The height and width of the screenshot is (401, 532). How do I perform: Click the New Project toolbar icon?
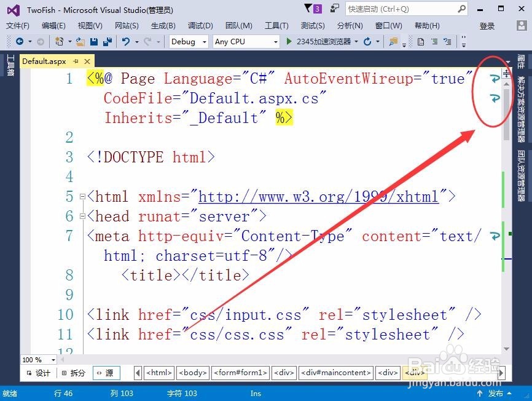[x=60, y=41]
